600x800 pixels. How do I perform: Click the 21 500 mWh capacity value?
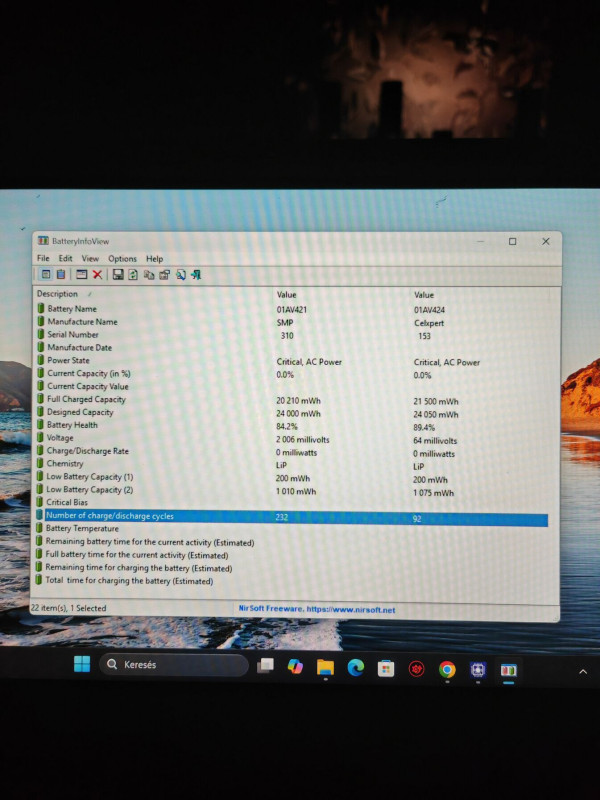coord(436,402)
